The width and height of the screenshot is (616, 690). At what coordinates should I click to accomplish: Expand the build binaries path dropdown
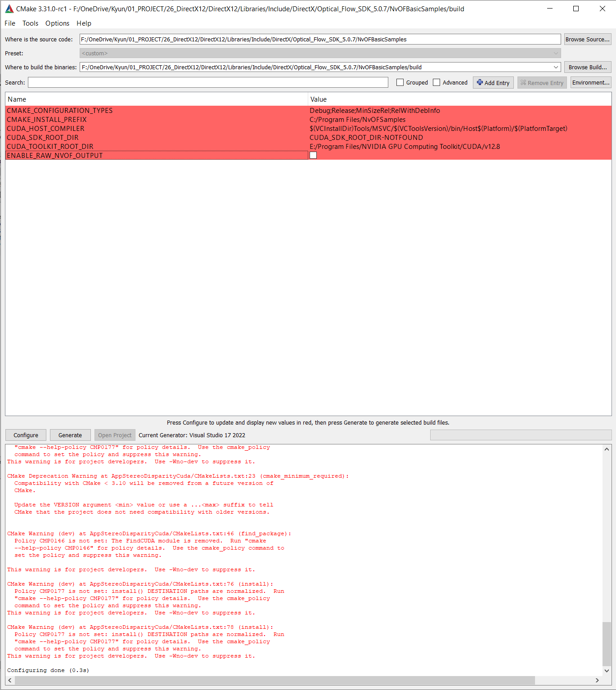coord(556,67)
